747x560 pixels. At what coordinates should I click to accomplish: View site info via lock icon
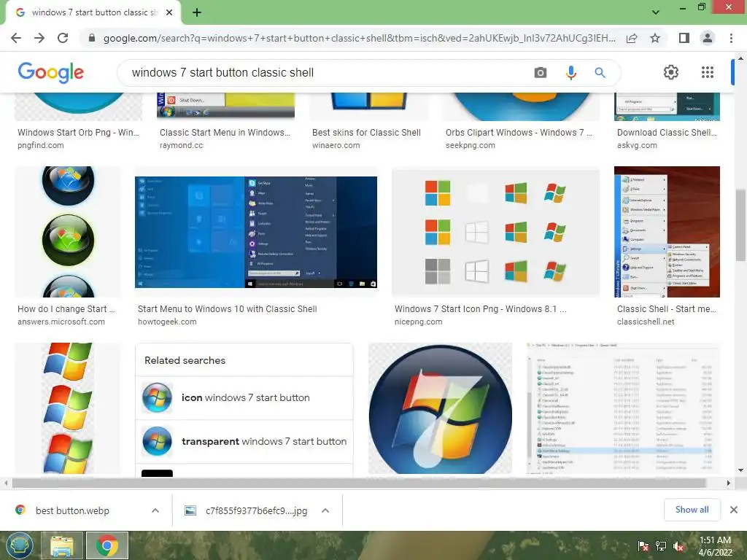[x=92, y=38]
